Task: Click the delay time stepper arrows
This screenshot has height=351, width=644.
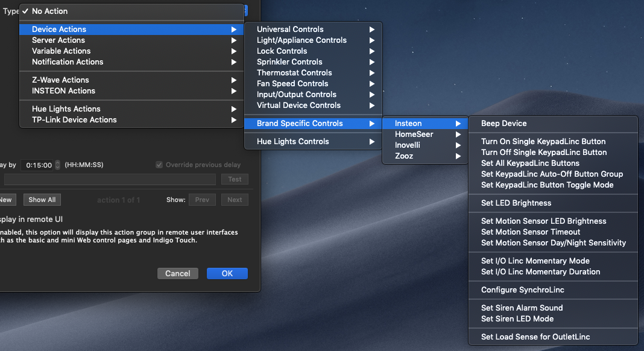Action: [x=57, y=165]
